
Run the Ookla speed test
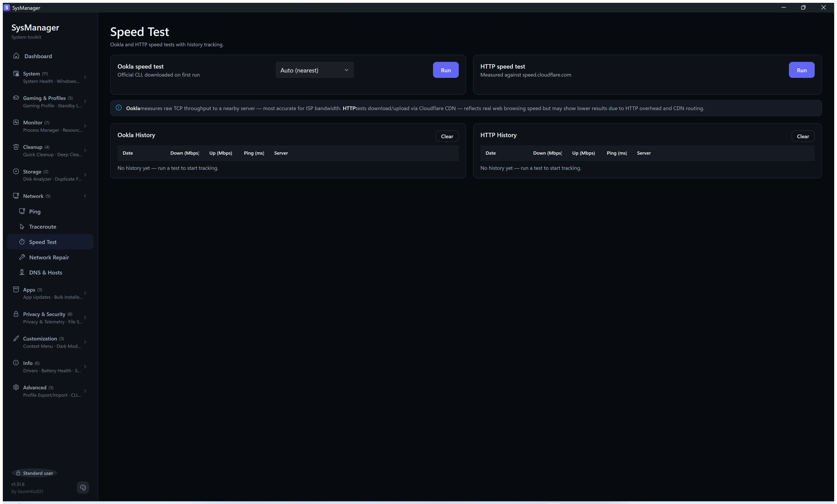click(446, 70)
